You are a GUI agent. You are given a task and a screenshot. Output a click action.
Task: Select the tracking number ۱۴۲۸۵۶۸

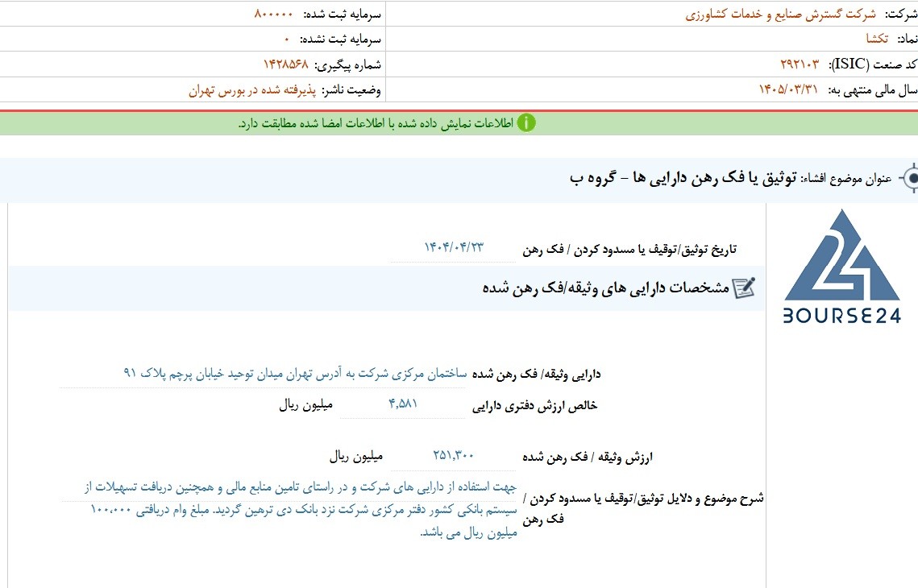(x=285, y=64)
